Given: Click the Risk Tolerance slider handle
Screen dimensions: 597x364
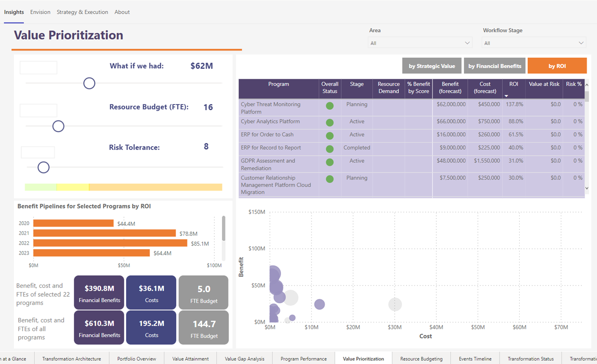Looking at the screenshot, I should (x=43, y=167).
